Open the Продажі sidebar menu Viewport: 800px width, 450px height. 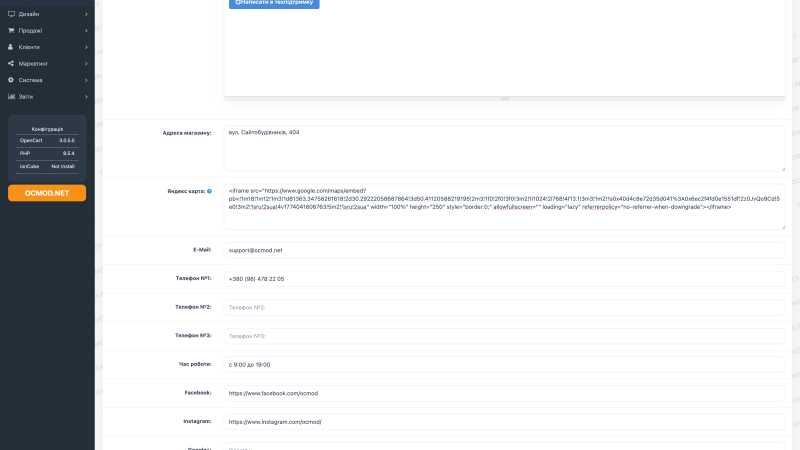tap(47, 31)
